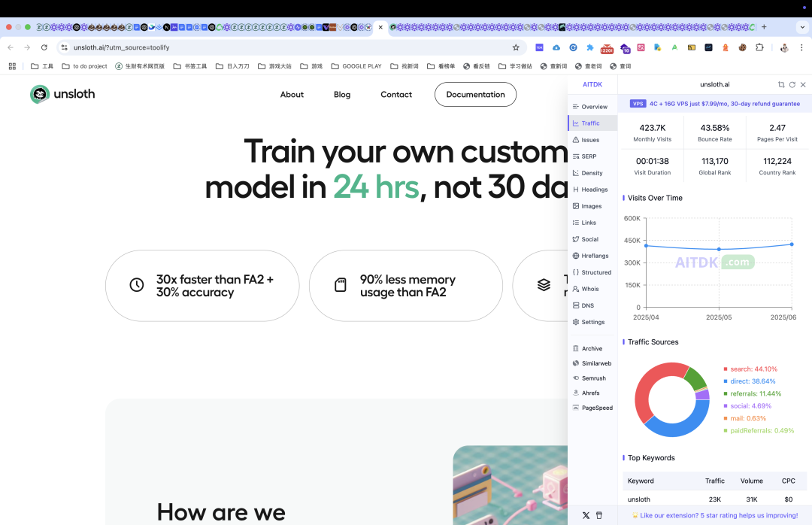Open the Social sidebar item

[x=592, y=239]
